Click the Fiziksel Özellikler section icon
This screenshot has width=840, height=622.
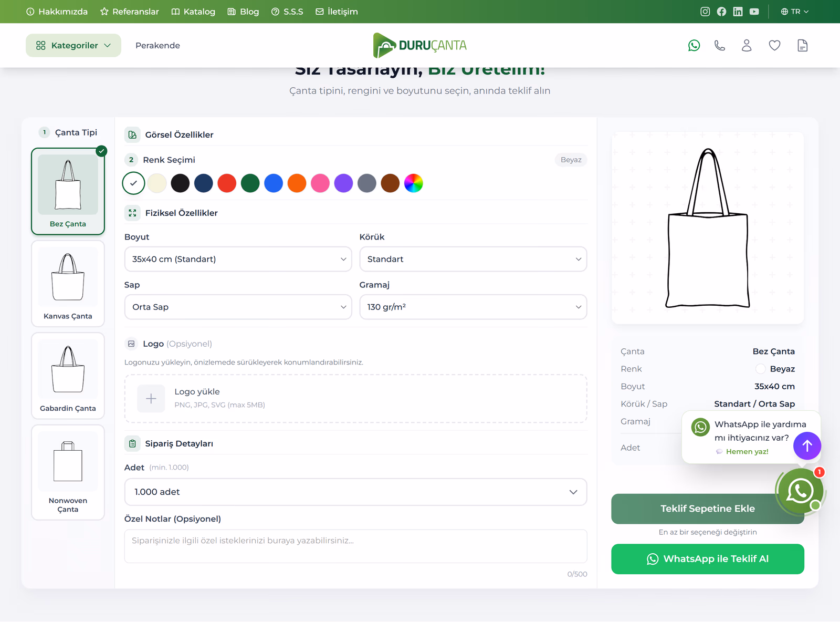pos(132,213)
